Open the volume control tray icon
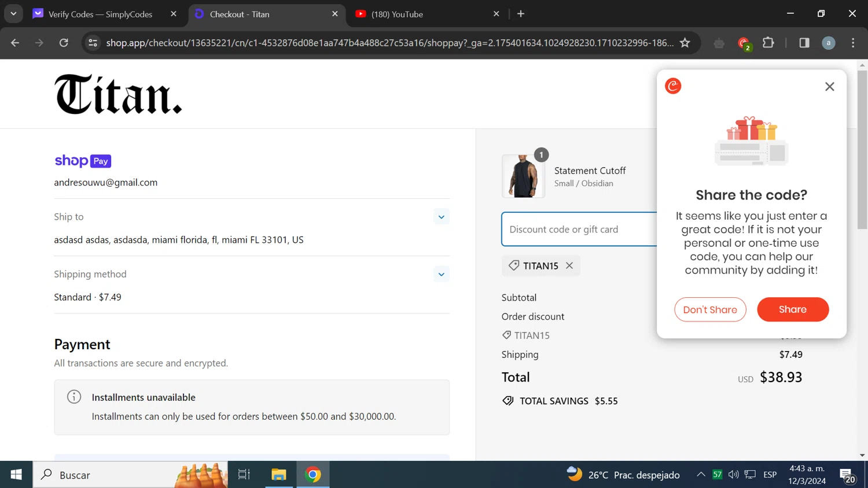This screenshot has width=868, height=488. 734,475
